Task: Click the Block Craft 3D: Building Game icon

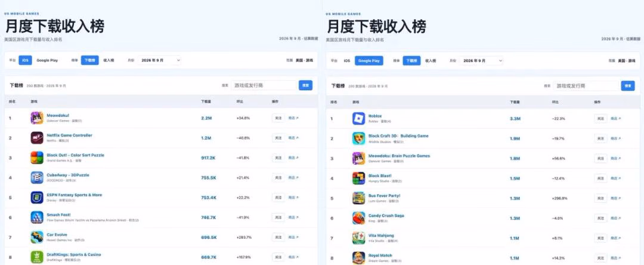Action: pos(358,138)
